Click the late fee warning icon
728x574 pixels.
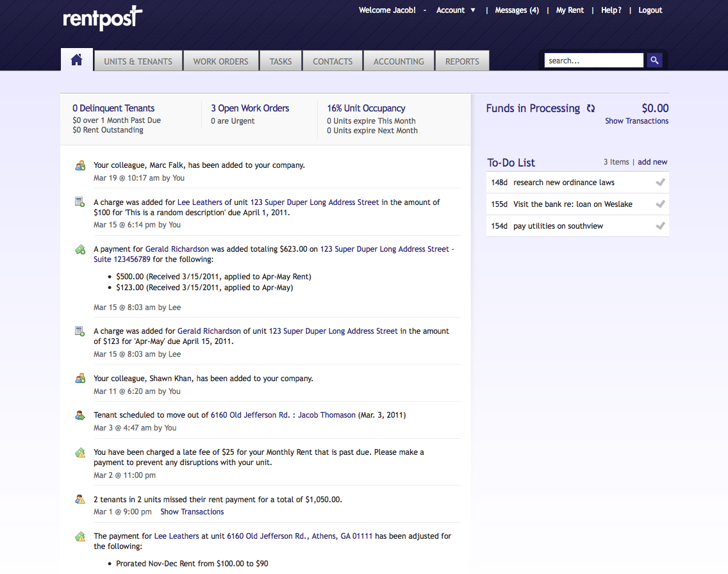80,452
